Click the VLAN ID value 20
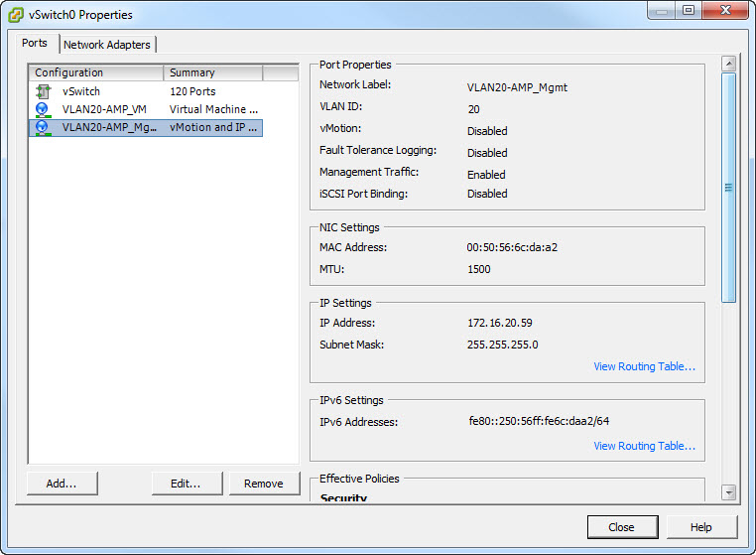756x555 pixels. tap(473, 109)
